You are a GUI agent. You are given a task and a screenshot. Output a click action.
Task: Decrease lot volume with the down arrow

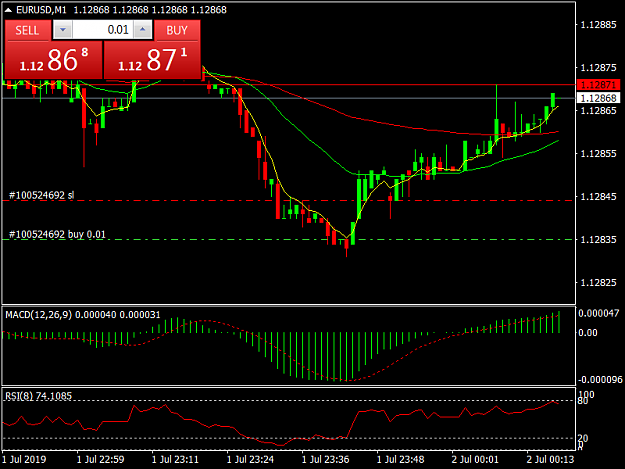(63, 30)
